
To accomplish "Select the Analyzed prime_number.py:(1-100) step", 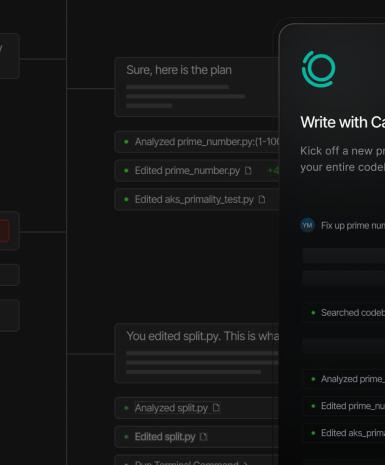I will click(x=197, y=142).
